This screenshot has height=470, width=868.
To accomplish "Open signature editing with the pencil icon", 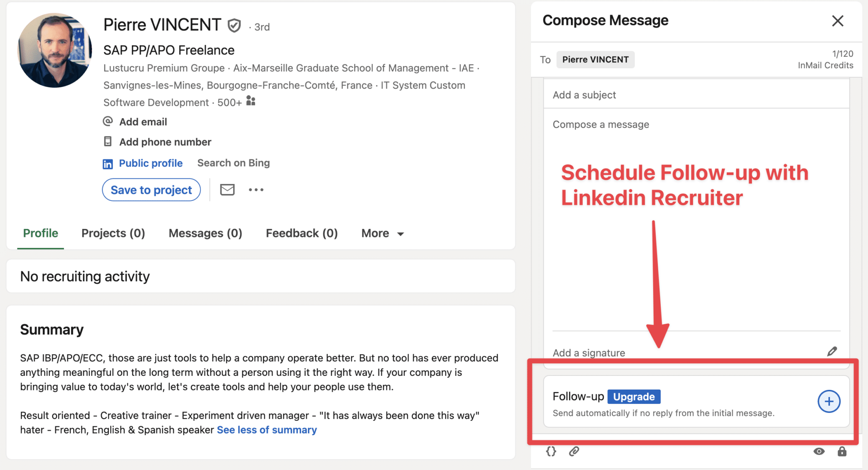I will point(832,351).
